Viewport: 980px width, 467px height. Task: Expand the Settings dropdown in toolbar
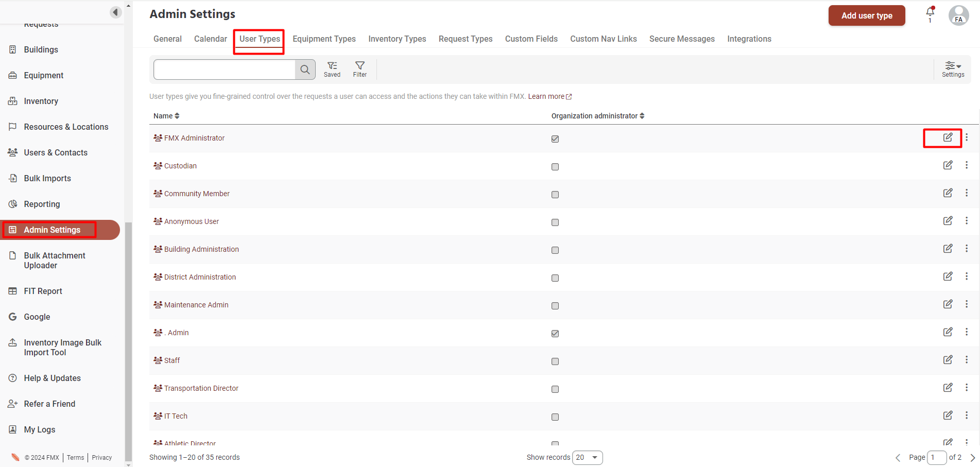(953, 69)
